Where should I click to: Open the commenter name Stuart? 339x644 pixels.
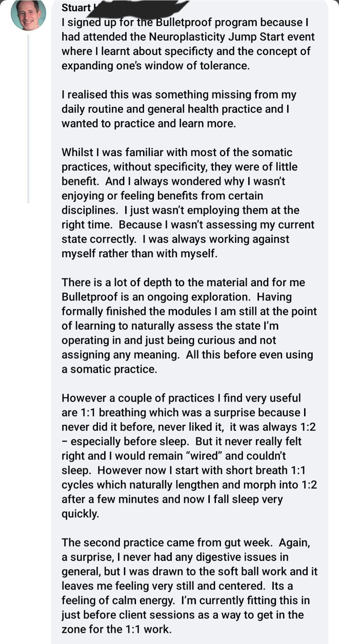point(75,8)
